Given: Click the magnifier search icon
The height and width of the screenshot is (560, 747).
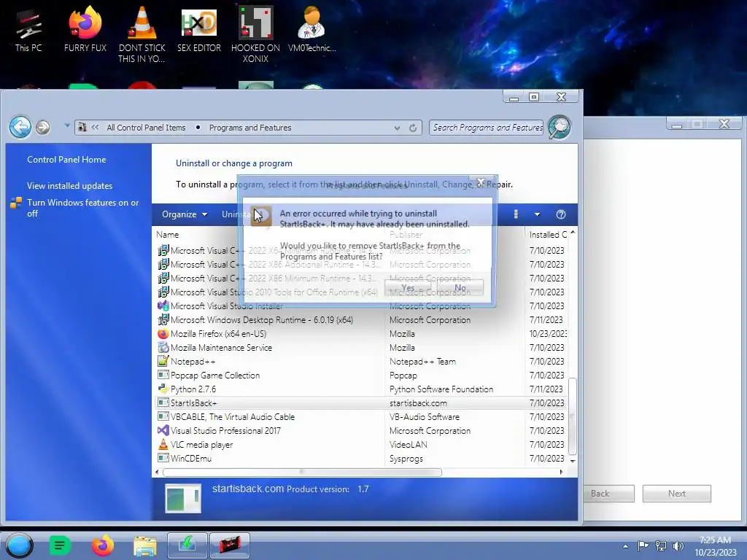Looking at the screenshot, I should coord(560,127).
